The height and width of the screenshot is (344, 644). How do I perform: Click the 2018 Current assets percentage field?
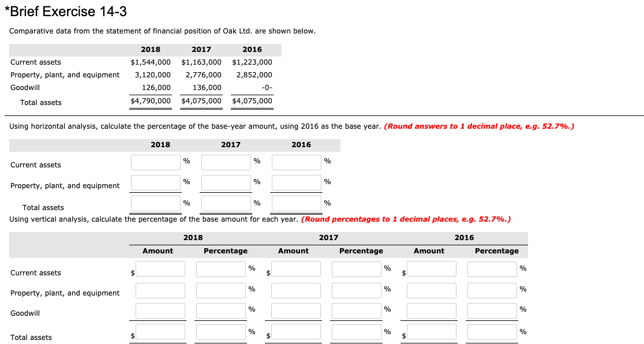(155, 162)
